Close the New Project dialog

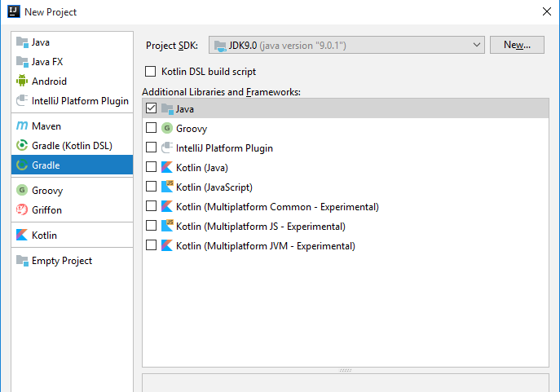point(546,11)
